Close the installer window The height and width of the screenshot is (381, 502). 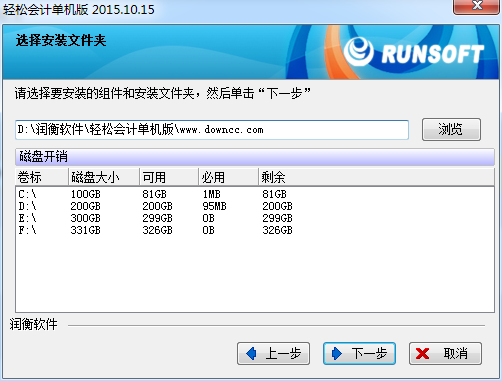click(477, 6)
